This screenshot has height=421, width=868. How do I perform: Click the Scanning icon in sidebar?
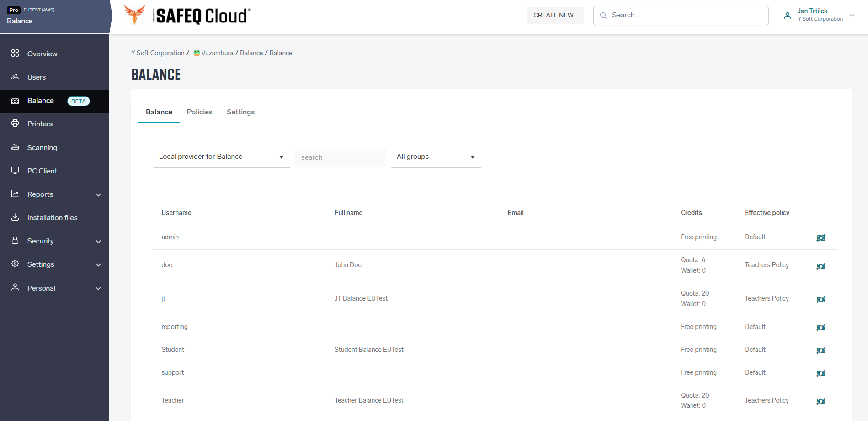point(15,147)
